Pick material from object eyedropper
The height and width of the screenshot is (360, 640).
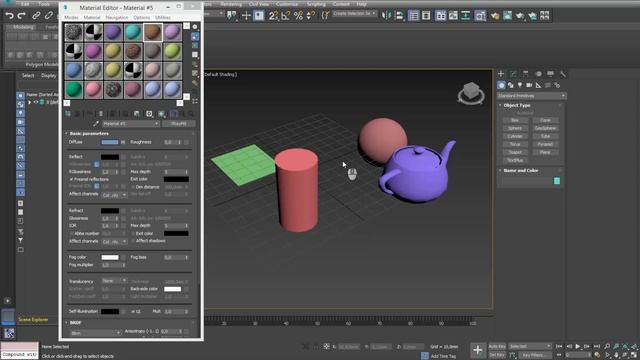click(96, 123)
